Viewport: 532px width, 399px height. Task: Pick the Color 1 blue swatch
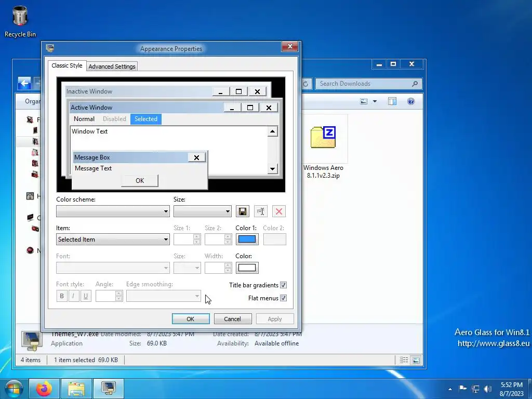pos(247,239)
